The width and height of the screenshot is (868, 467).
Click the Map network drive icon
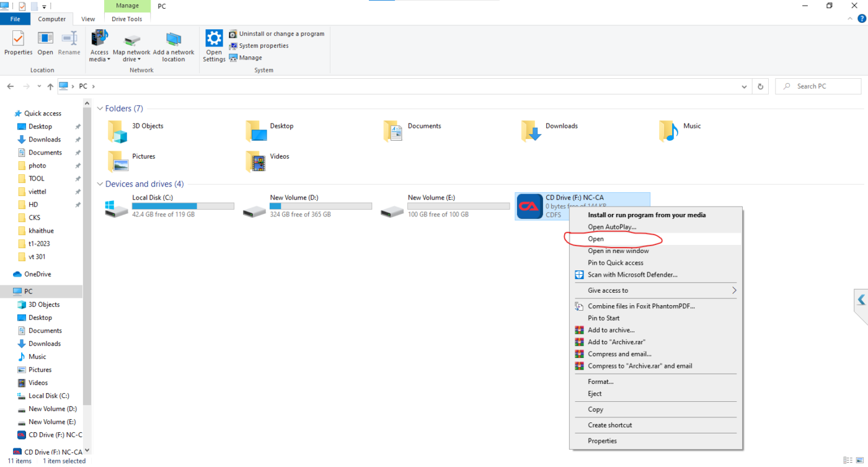point(131,47)
